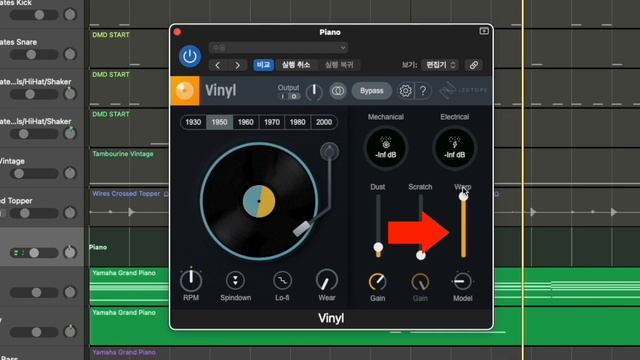Click the window expand icon in Piano title bar
The width and height of the screenshot is (640, 360).
[x=484, y=31]
